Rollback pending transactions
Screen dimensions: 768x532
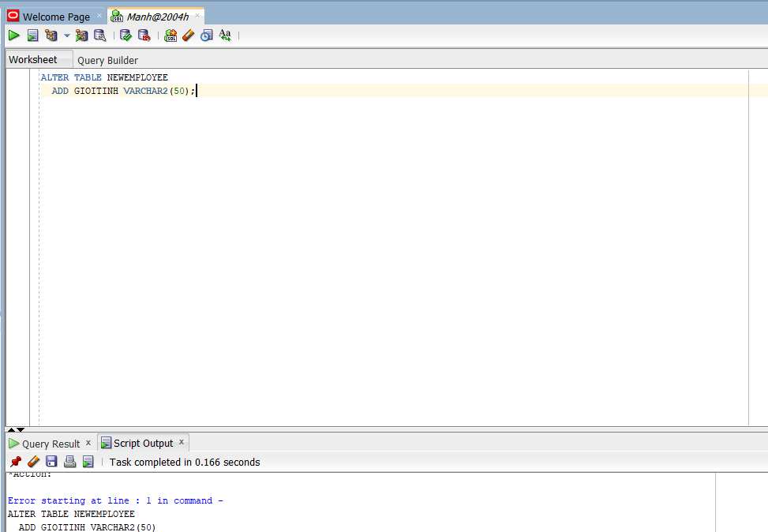(x=144, y=36)
